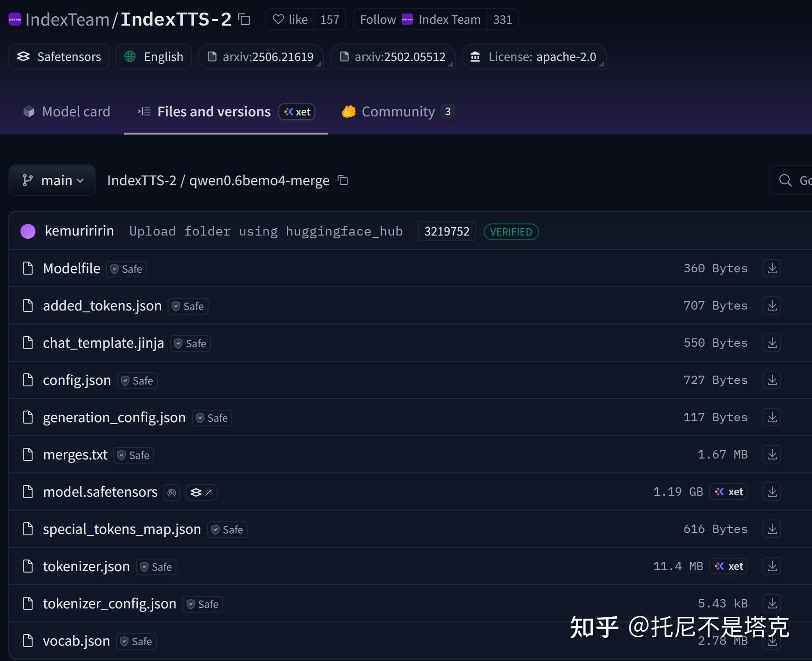Viewport: 812px width, 661px height.
Task: Select the Safetensors library tag
Action: point(59,56)
